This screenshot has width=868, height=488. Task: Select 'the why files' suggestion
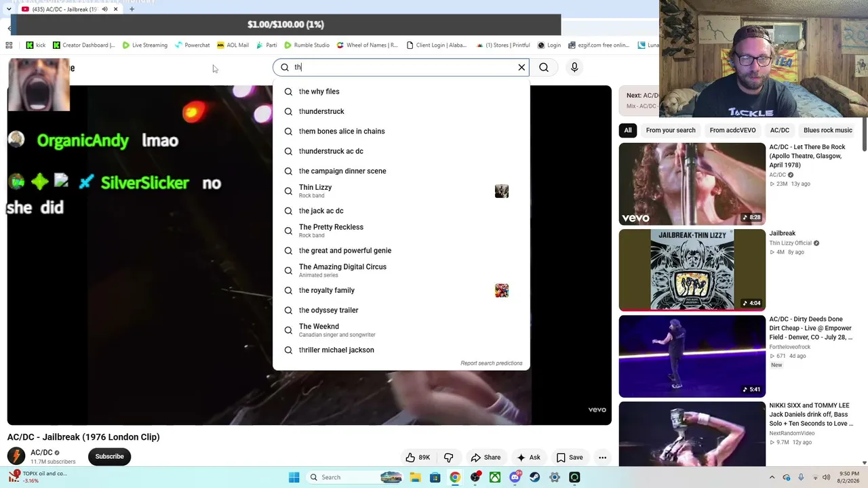click(401, 91)
